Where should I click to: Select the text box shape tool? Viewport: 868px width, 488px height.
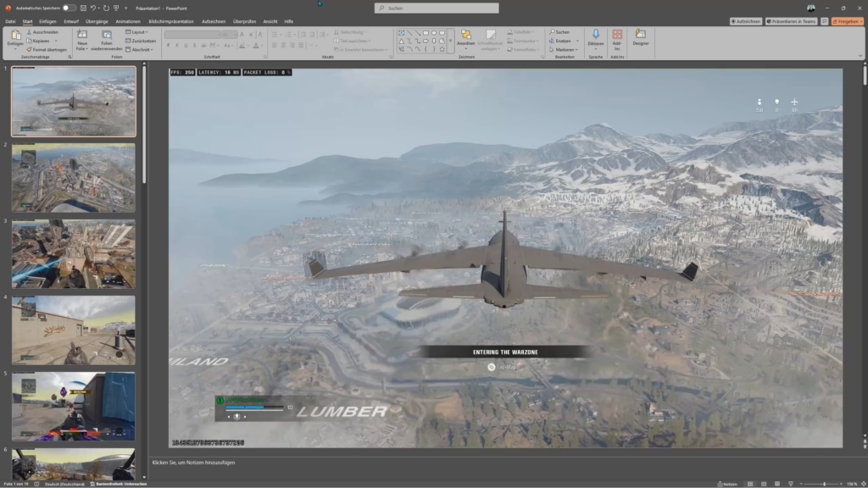click(x=401, y=33)
